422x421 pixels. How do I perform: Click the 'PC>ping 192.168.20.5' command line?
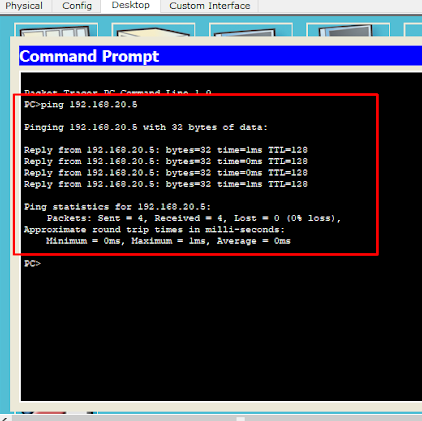coord(81,105)
